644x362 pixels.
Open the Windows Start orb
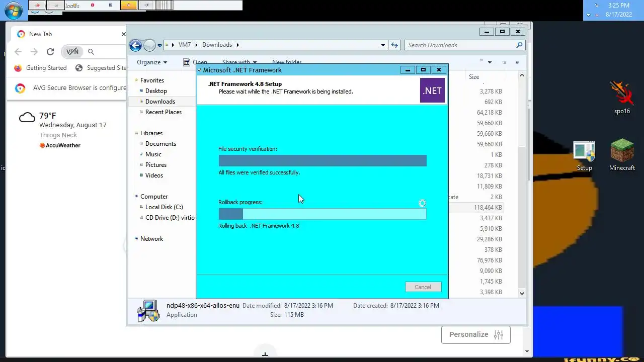coord(14,10)
